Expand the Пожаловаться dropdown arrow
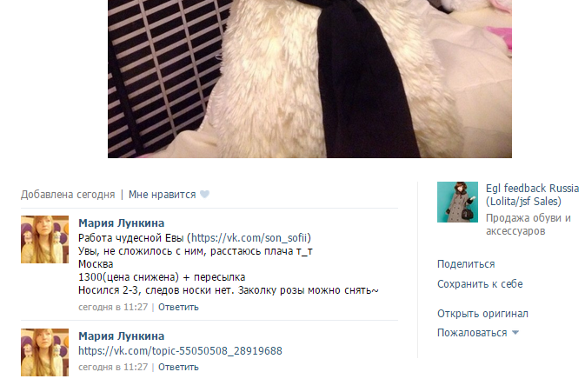The width and height of the screenshot is (585, 392). 515,333
